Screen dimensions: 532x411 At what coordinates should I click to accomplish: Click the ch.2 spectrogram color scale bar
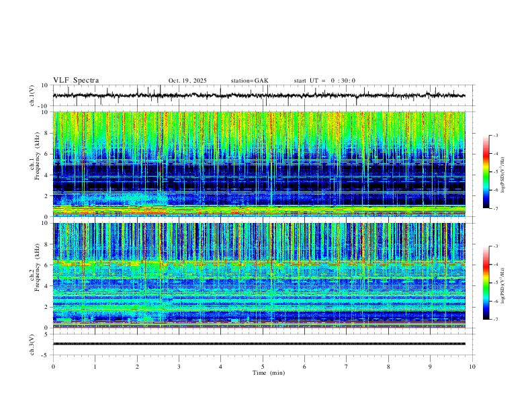click(x=486, y=283)
